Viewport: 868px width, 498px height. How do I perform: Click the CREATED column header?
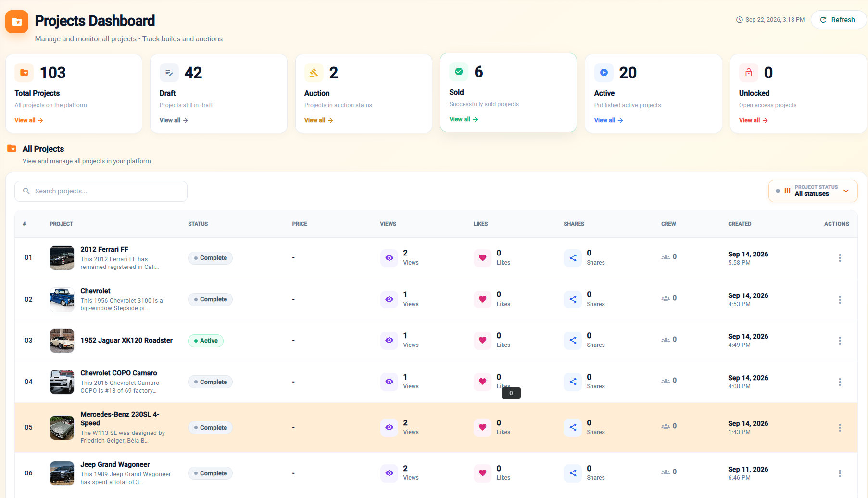pyautogui.click(x=740, y=224)
